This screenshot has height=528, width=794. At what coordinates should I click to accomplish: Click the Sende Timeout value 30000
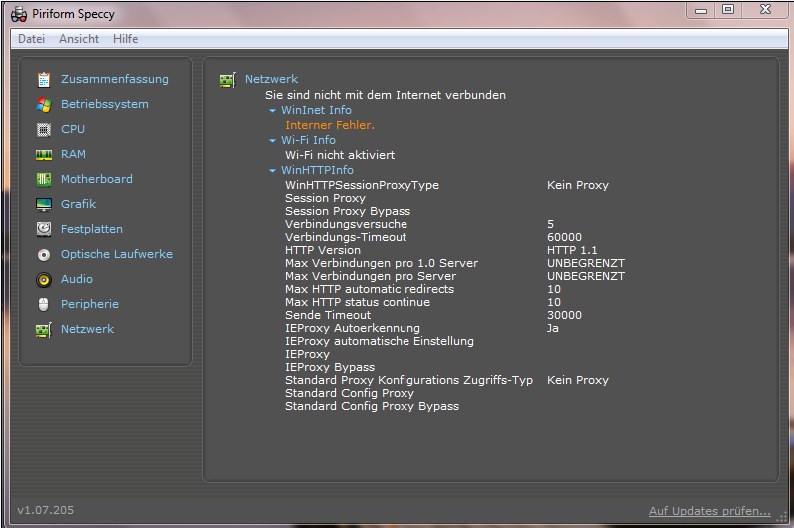(x=564, y=315)
